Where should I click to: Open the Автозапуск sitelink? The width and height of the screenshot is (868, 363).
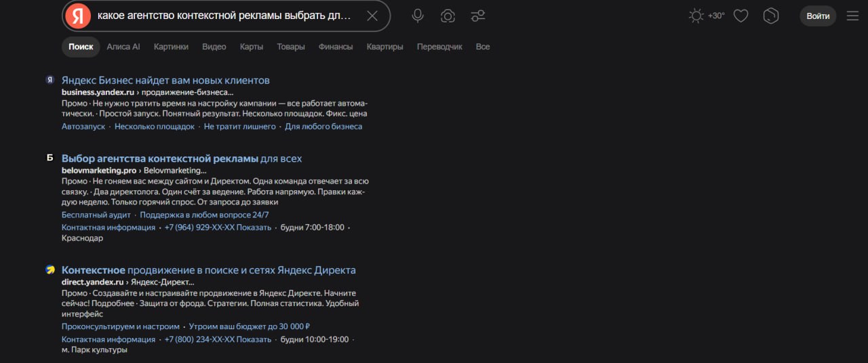click(x=83, y=127)
